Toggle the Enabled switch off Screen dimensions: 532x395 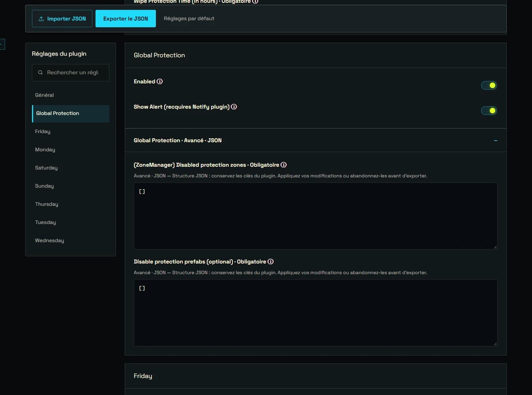489,85
